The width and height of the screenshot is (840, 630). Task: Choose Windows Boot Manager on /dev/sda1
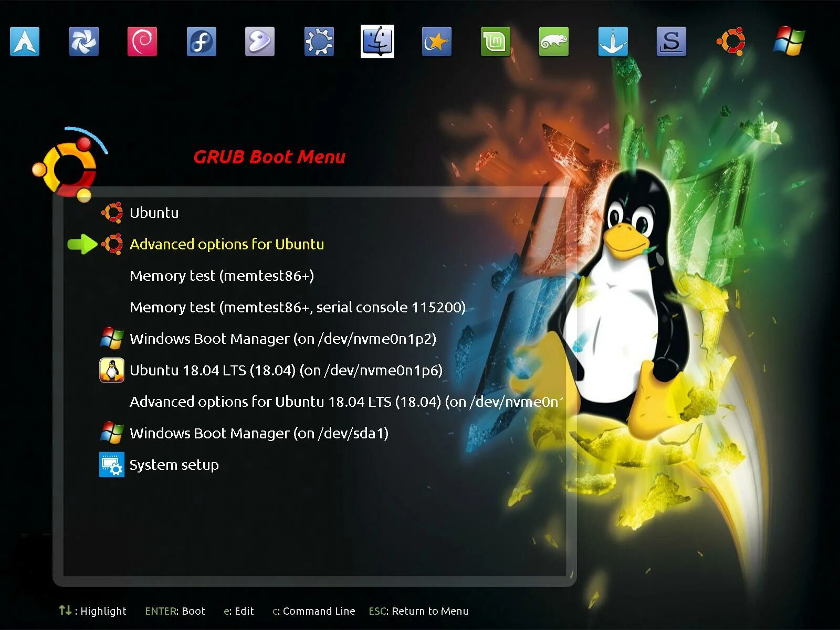(259, 433)
